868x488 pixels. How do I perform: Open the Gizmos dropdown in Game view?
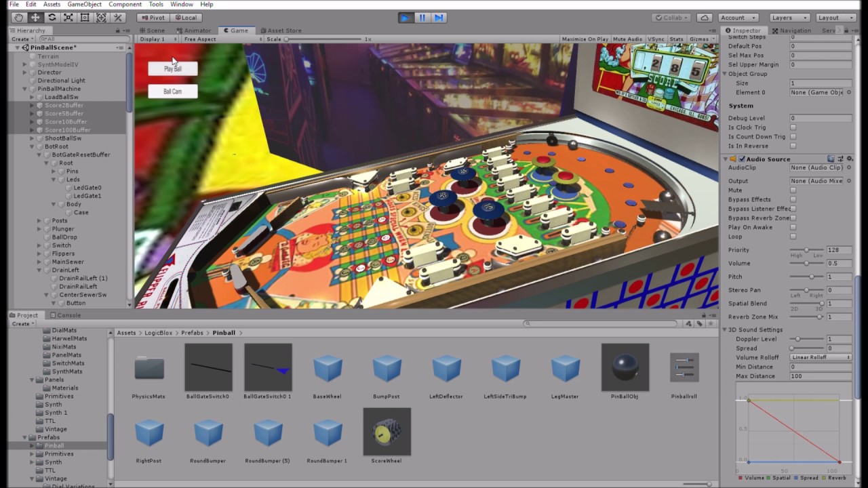[x=701, y=39]
